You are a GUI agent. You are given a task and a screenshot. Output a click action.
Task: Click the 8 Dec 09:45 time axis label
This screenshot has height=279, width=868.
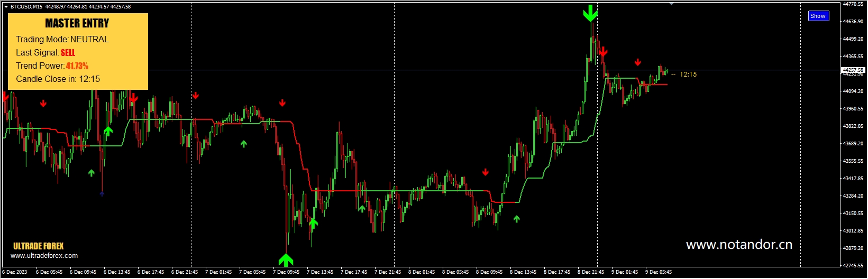point(489,272)
